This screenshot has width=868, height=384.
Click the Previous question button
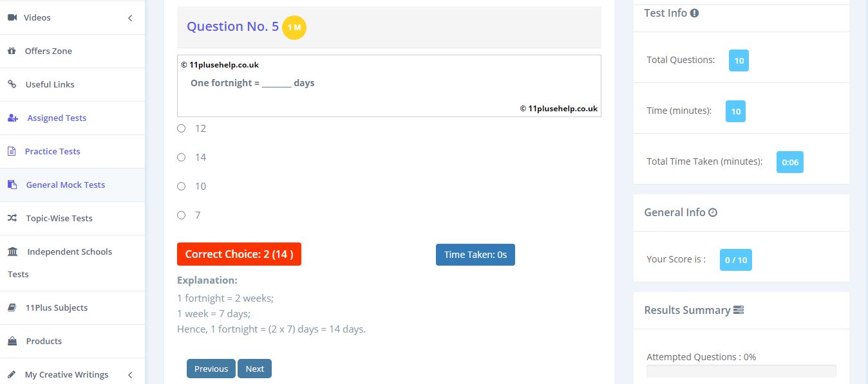point(211,369)
